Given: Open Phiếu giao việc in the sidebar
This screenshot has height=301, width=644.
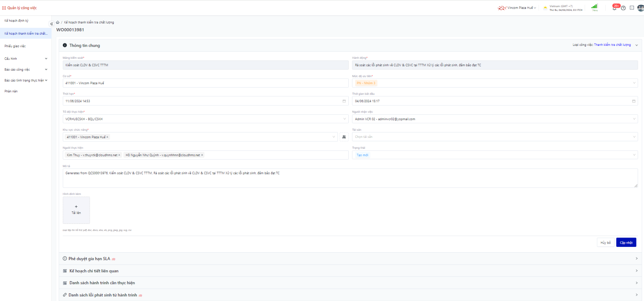Looking at the screenshot, I should tap(15, 46).
